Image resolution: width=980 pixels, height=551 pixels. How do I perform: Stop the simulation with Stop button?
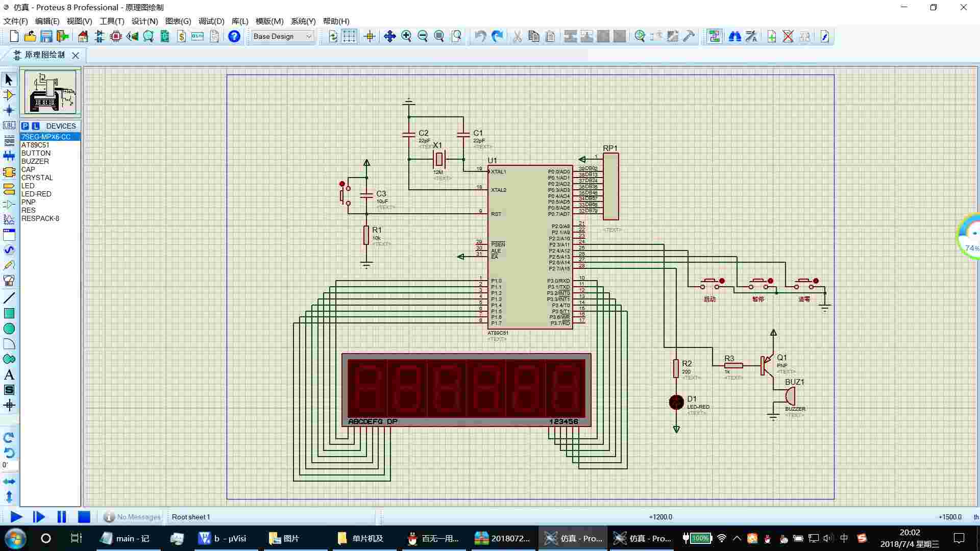coord(84,517)
